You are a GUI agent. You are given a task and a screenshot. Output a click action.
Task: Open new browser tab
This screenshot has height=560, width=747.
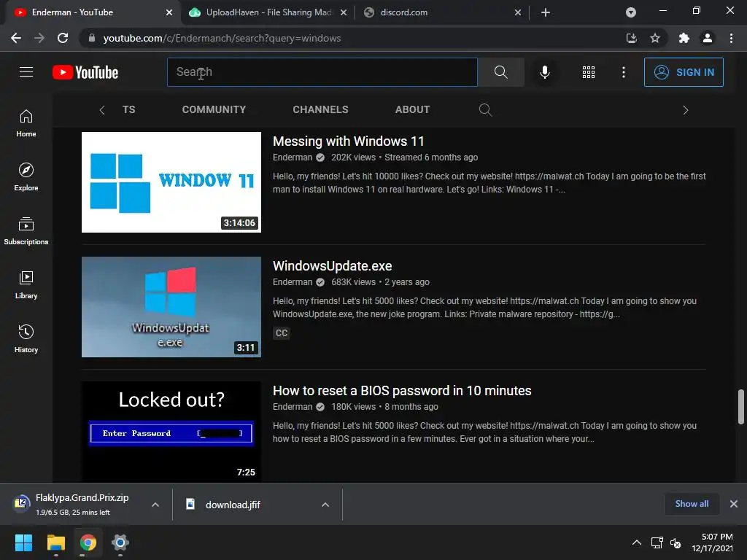click(x=546, y=12)
